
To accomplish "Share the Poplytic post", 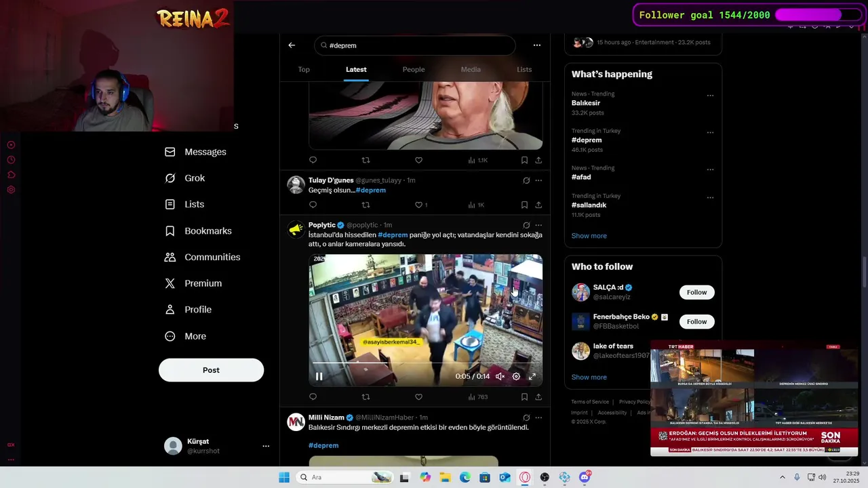I will [x=538, y=397].
